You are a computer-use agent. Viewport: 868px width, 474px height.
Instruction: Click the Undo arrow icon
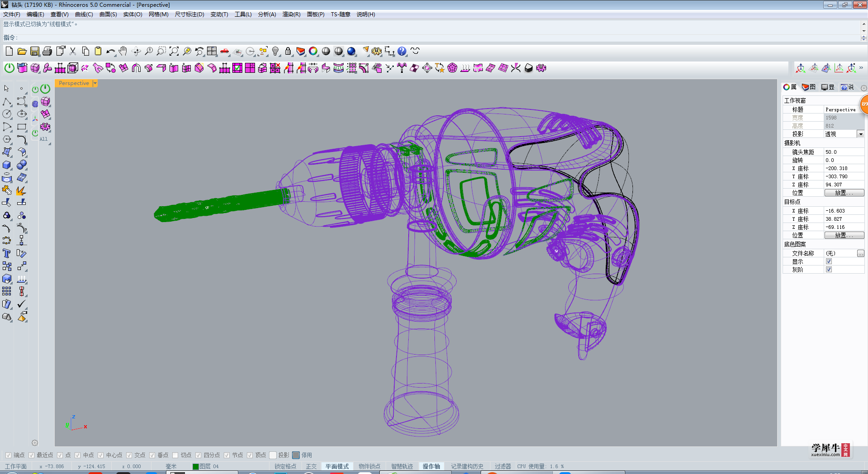(110, 51)
